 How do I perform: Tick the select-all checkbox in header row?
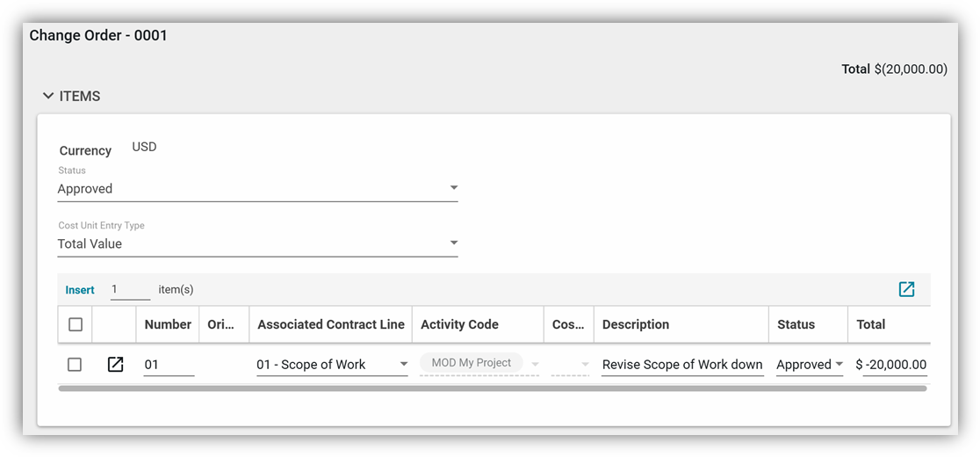click(76, 324)
